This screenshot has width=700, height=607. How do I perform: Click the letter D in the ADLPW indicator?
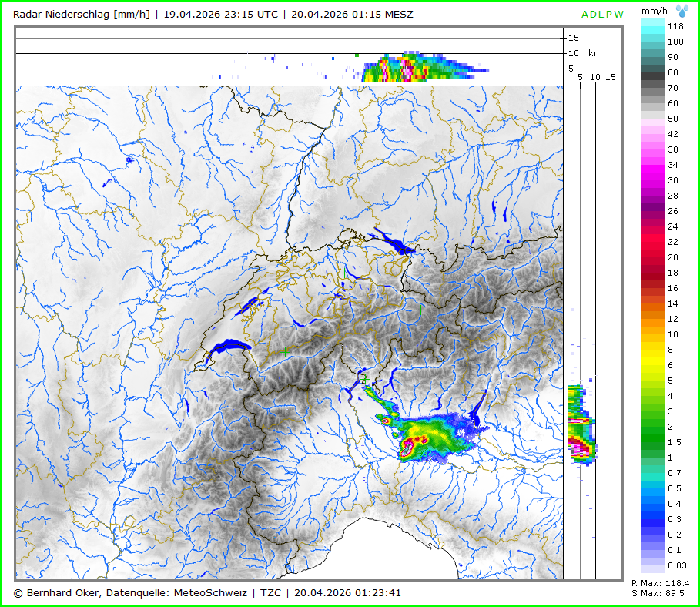point(594,14)
